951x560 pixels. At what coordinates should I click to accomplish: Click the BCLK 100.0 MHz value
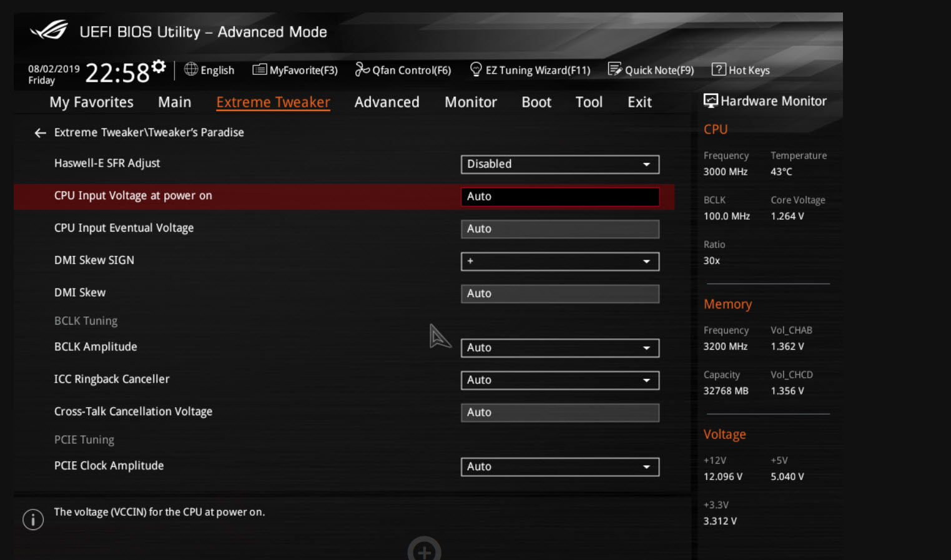point(727,217)
